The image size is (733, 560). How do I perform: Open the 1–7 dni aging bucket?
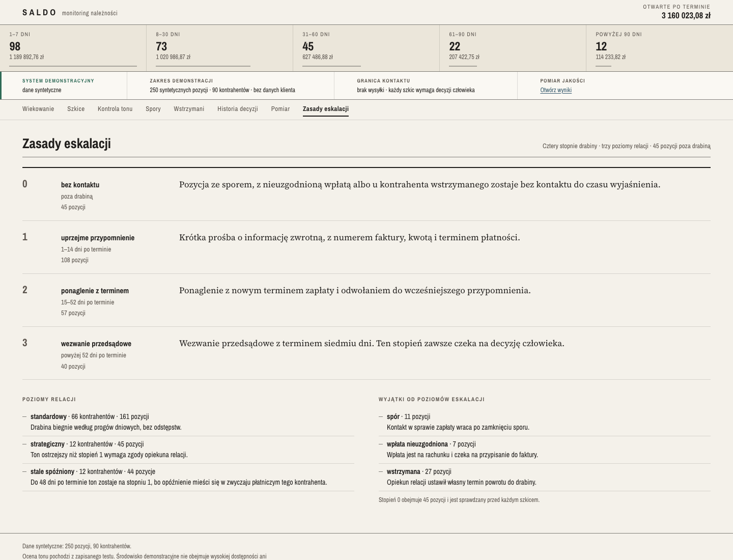[73, 48]
